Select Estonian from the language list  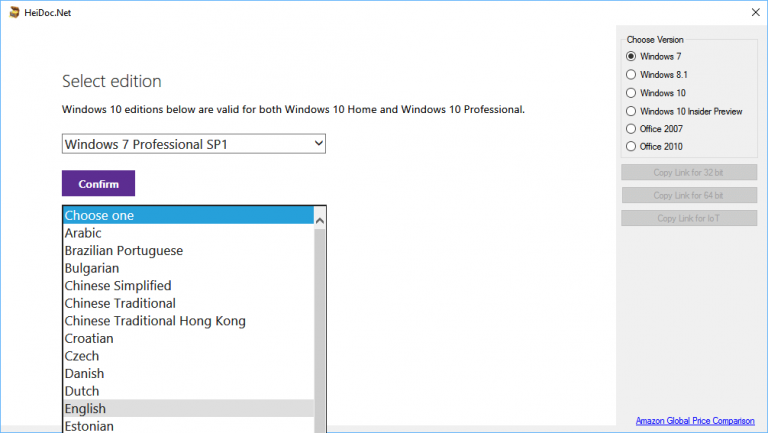189,426
